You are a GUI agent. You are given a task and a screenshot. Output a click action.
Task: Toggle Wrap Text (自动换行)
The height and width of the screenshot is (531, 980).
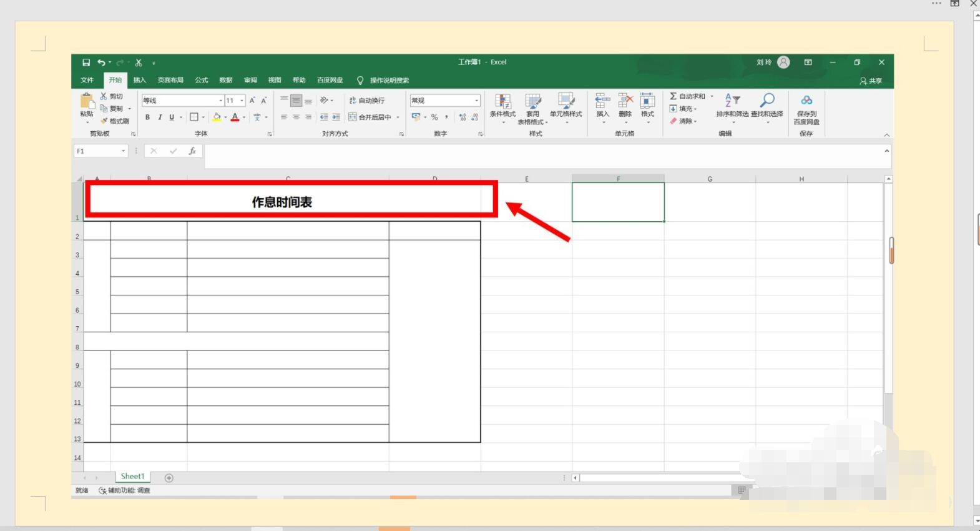366,101
